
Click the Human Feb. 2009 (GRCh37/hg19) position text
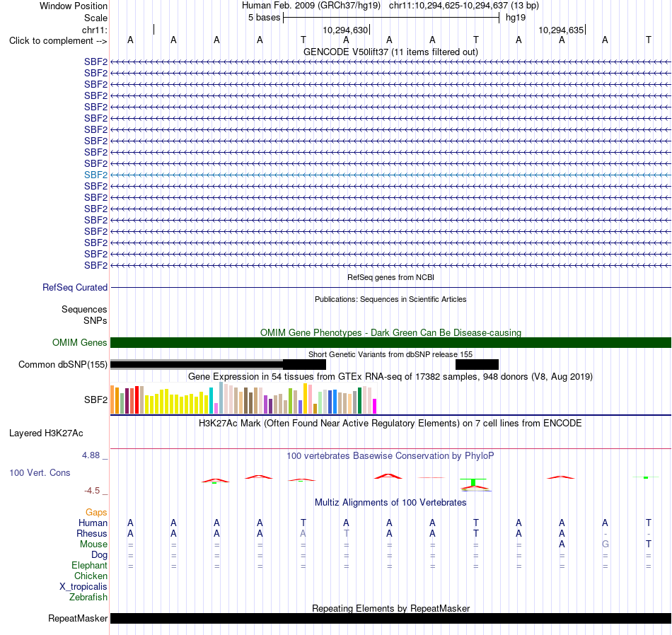pos(311,6)
